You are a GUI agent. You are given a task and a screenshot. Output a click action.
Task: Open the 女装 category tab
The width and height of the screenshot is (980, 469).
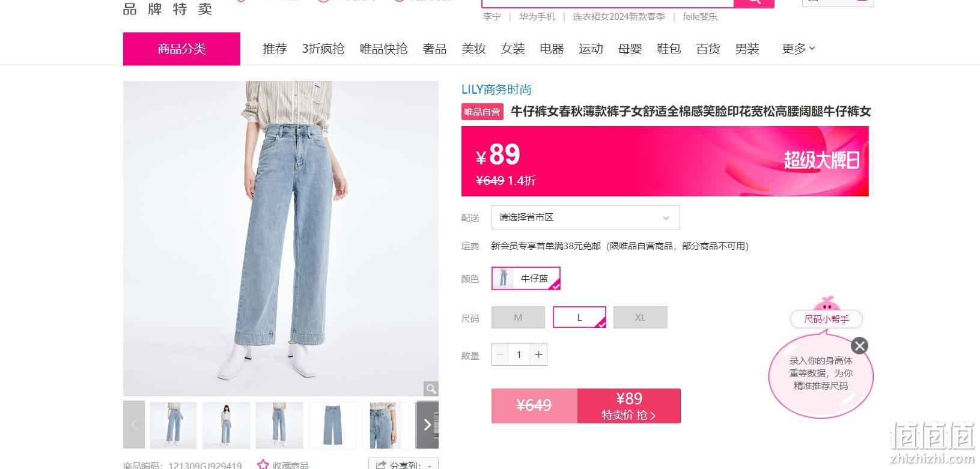point(513,49)
